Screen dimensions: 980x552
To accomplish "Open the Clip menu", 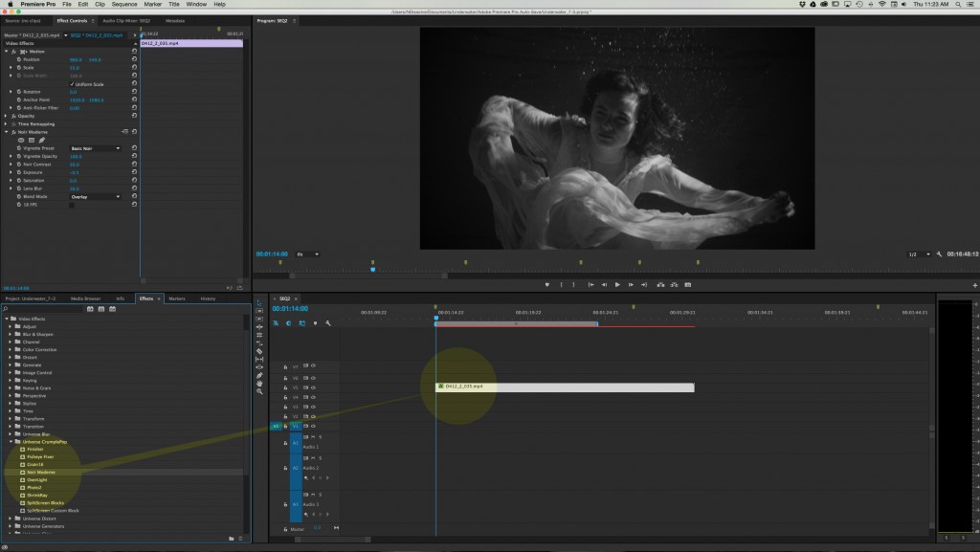I will point(100,5).
